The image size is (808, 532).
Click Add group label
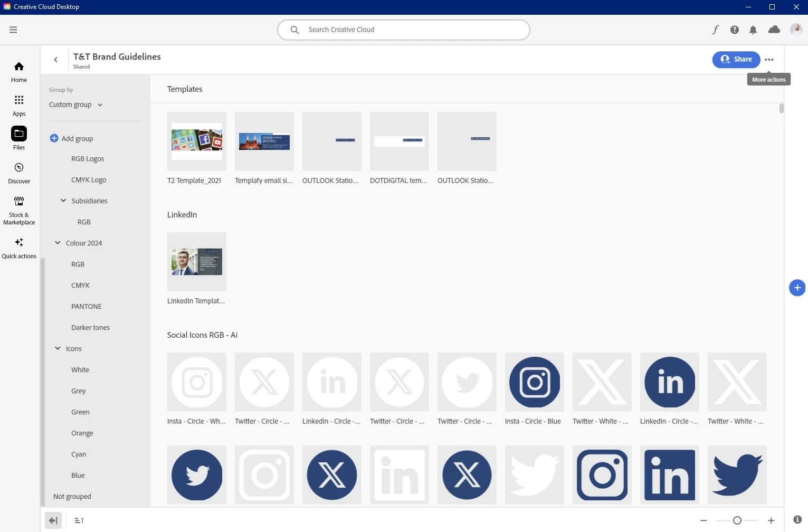pos(77,138)
